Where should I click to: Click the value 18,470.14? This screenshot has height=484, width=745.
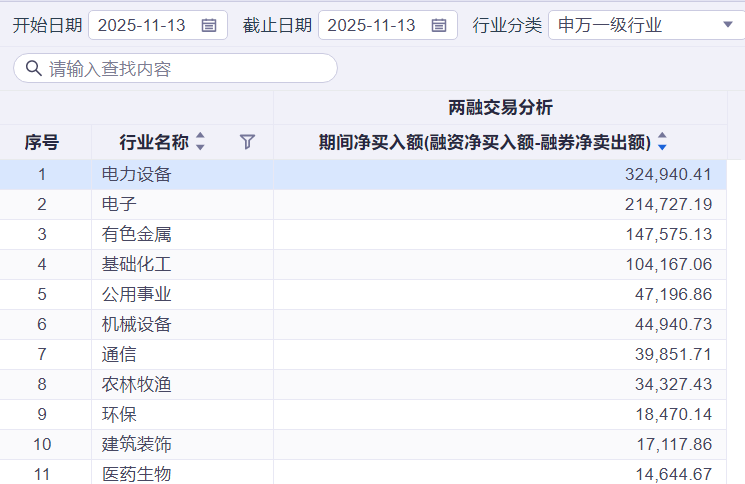coord(674,414)
